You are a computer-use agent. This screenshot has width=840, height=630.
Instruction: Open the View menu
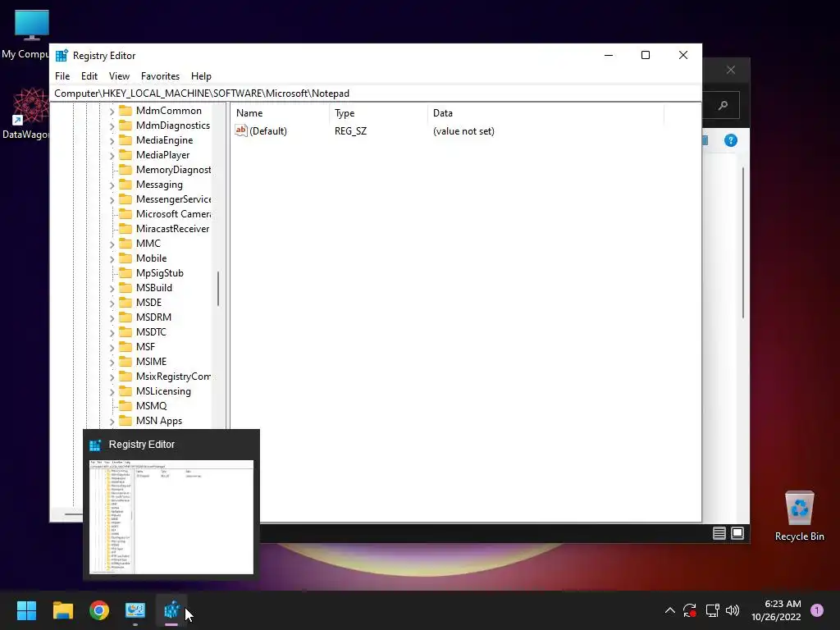click(x=119, y=76)
